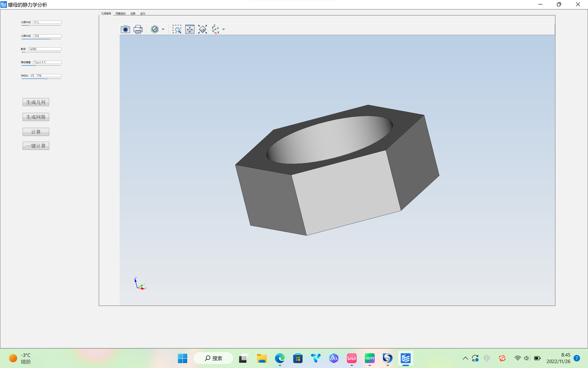Viewport: 588px width, 368px height.
Task: Click the 弹性模量 slider handle
Action: tap(35, 65)
